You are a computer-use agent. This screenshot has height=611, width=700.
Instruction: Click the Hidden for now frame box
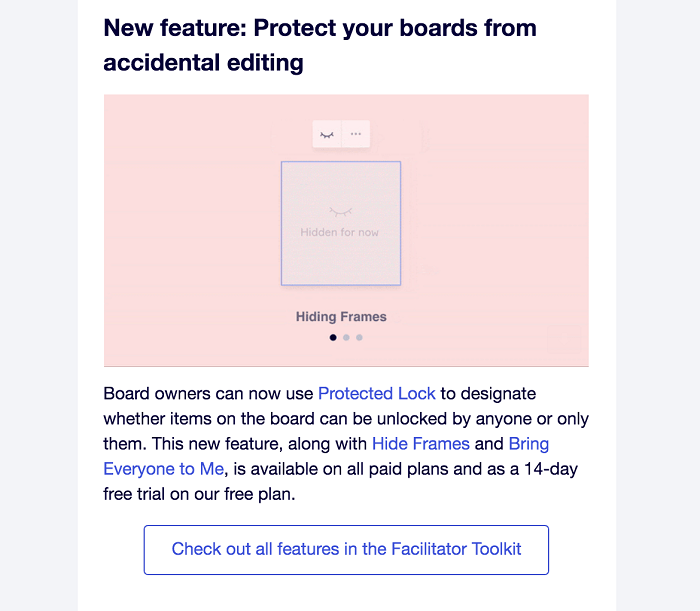coord(341,223)
